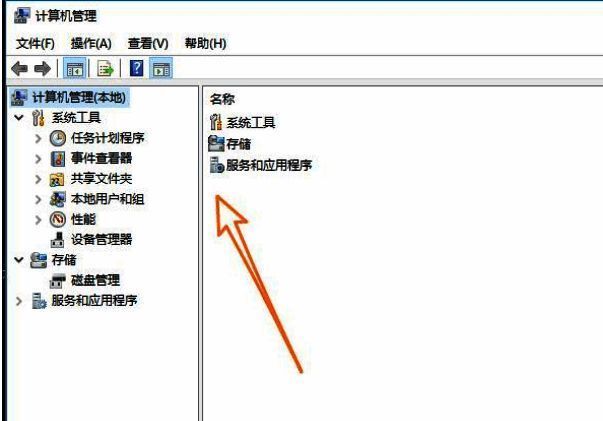The image size is (603, 421).
Task: Click the Back arrow toolbar icon
Action: click(x=19, y=69)
